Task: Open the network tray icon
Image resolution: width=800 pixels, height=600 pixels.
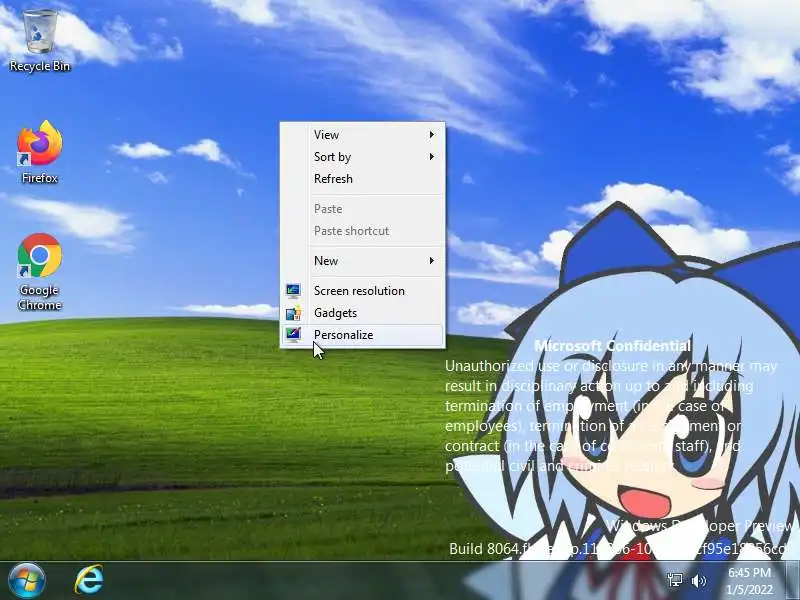Action: [x=675, y=580]
